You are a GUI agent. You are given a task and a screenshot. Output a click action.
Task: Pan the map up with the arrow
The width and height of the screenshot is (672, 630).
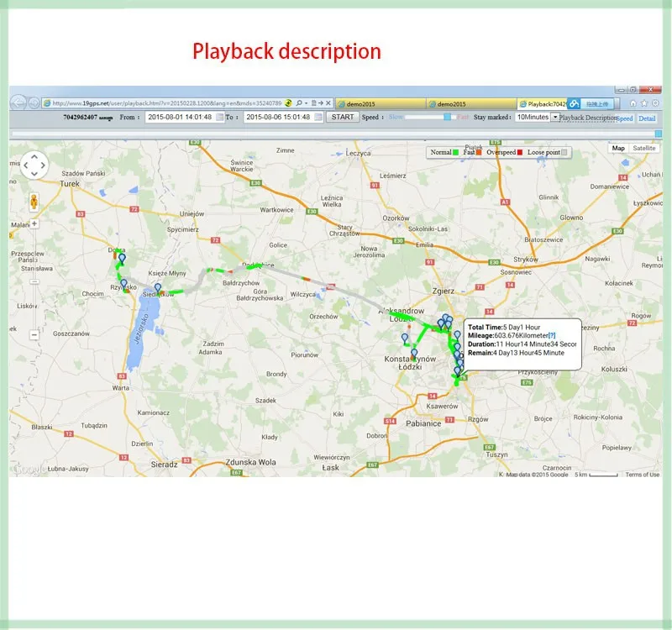point(34,157)
